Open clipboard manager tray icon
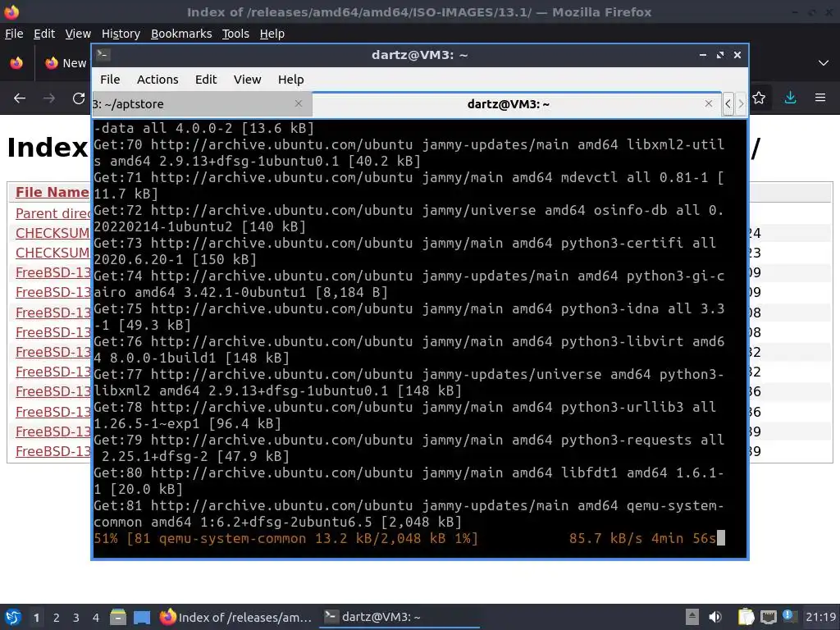The image size is (840, 630). tap(745, 617)
